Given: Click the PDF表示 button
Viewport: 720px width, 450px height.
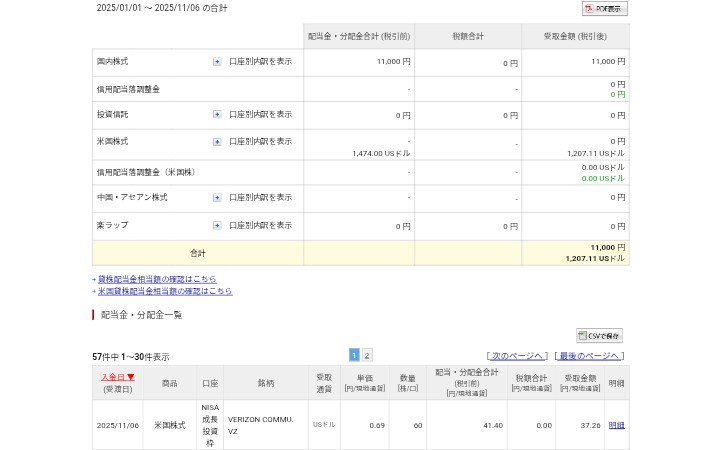Looking at the screenshot, I should click(x=605, y=9).
